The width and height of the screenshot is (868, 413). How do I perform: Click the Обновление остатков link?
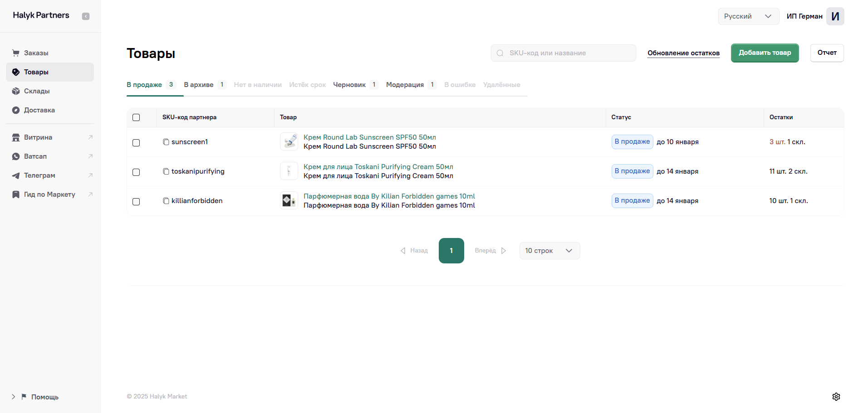(x=683, y=53)
